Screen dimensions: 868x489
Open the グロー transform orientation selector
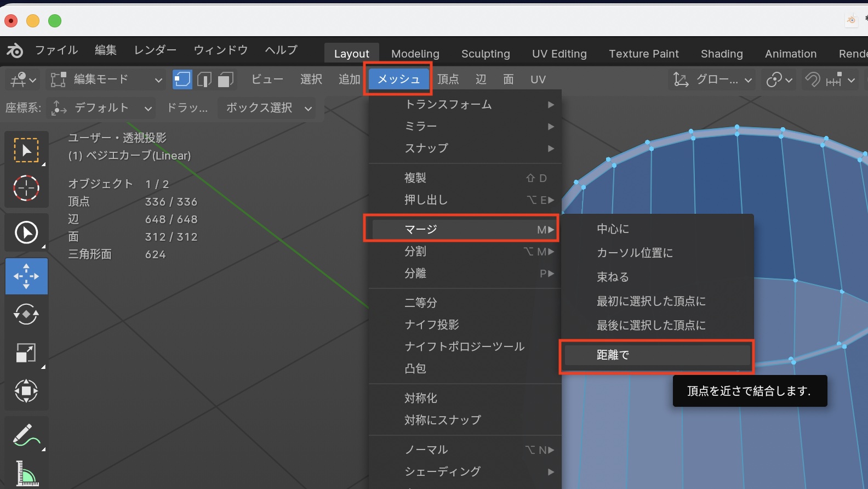coord(713,79)
